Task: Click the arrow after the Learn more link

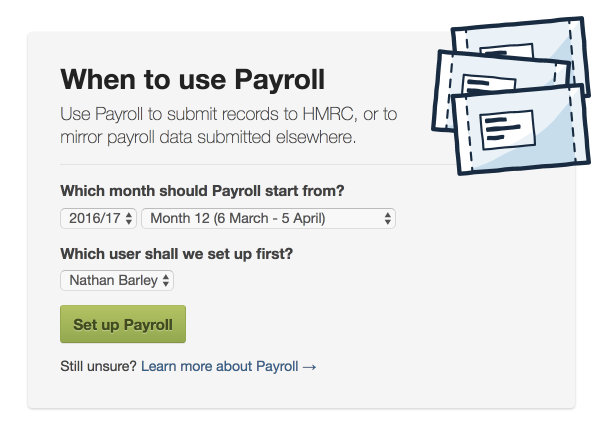Action: pos(310,367)
